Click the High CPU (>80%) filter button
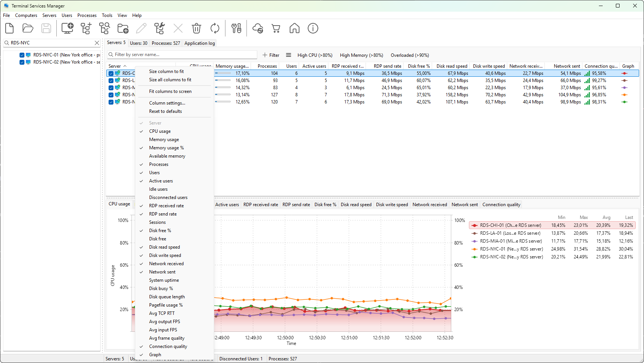Screen dimensions: 644x363 (315, 55)
